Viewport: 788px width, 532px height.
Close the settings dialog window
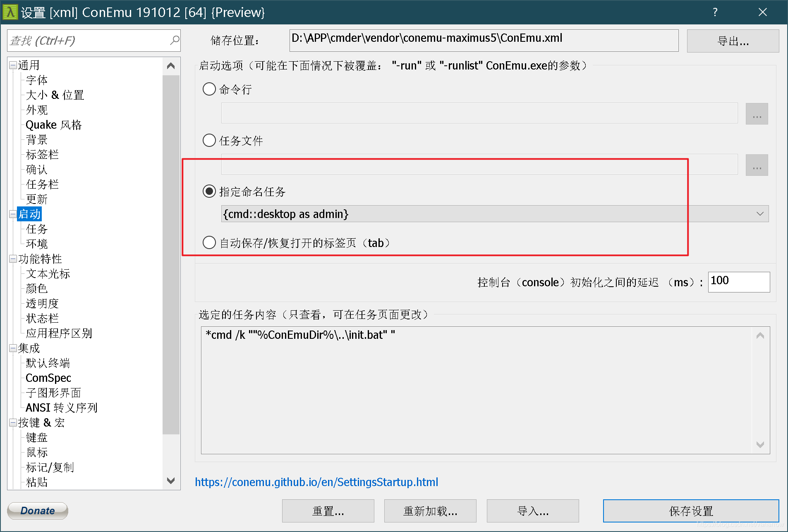(763, 12)
